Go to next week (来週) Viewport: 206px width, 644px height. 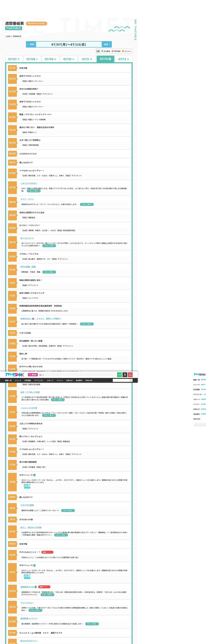point(107,44)
